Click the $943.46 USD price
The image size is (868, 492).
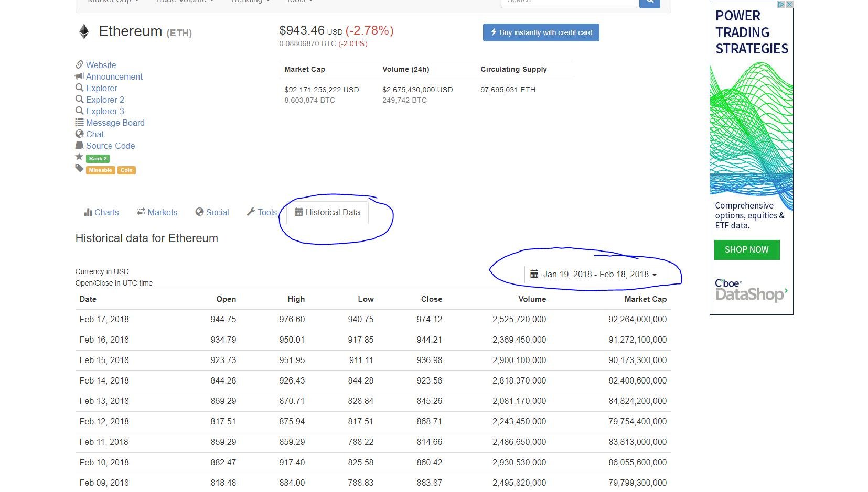click(x=310, y=31)
